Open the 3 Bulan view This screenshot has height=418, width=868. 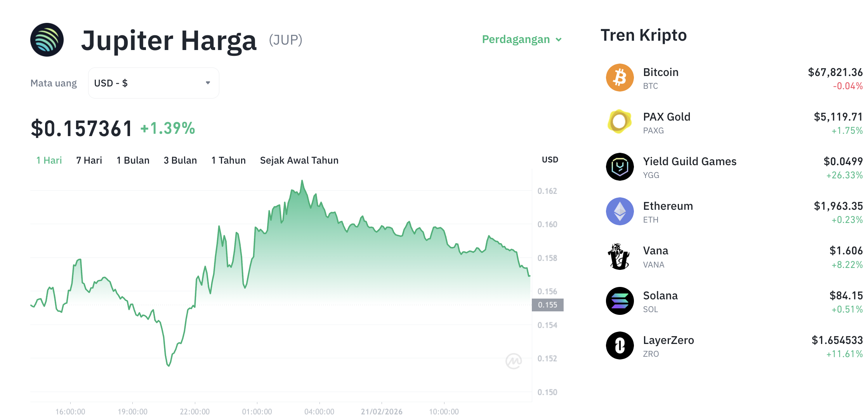click(x=180, y=160)
